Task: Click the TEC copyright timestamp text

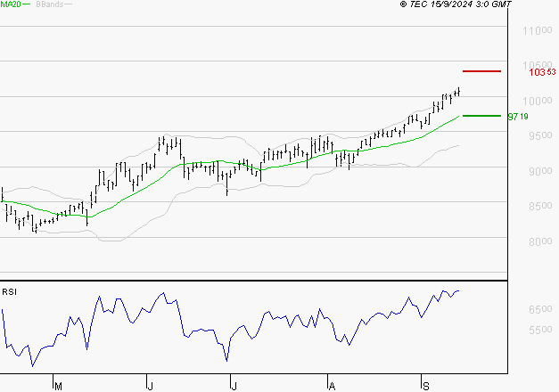Action: 456,4
